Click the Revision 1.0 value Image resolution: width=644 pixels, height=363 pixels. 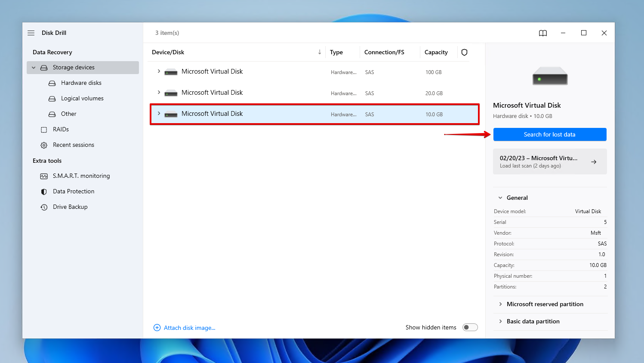click(x=602, y=254)
